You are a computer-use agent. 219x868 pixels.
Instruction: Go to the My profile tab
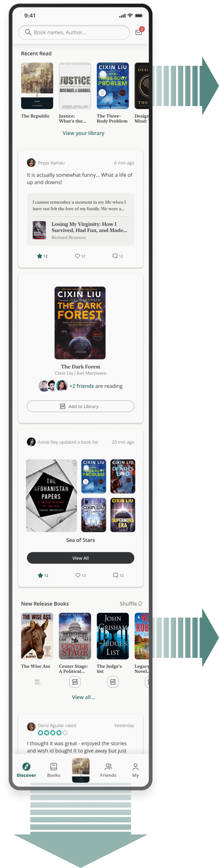click(135, 770)
